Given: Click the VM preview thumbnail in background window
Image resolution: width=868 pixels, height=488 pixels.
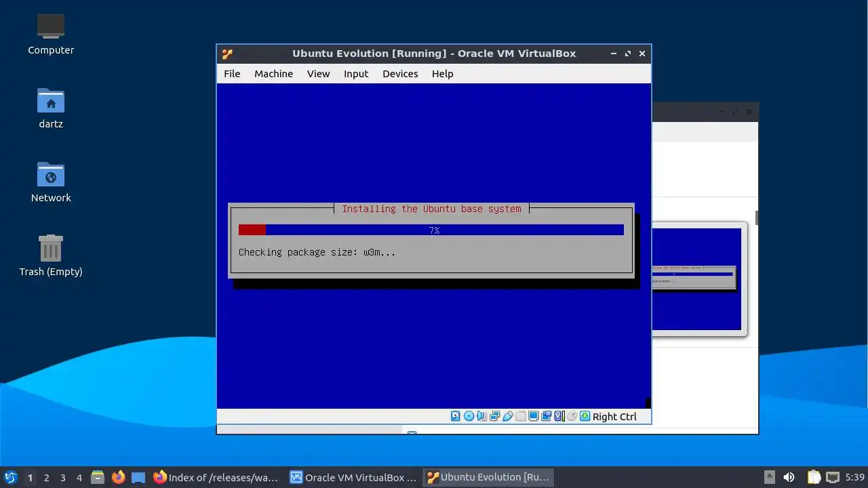Looking at the screenshot, I should pos(696,279).
